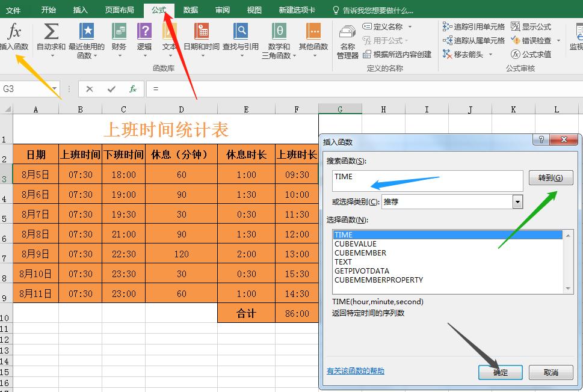Select TEXT in the function list

click(x=344, y=262)
